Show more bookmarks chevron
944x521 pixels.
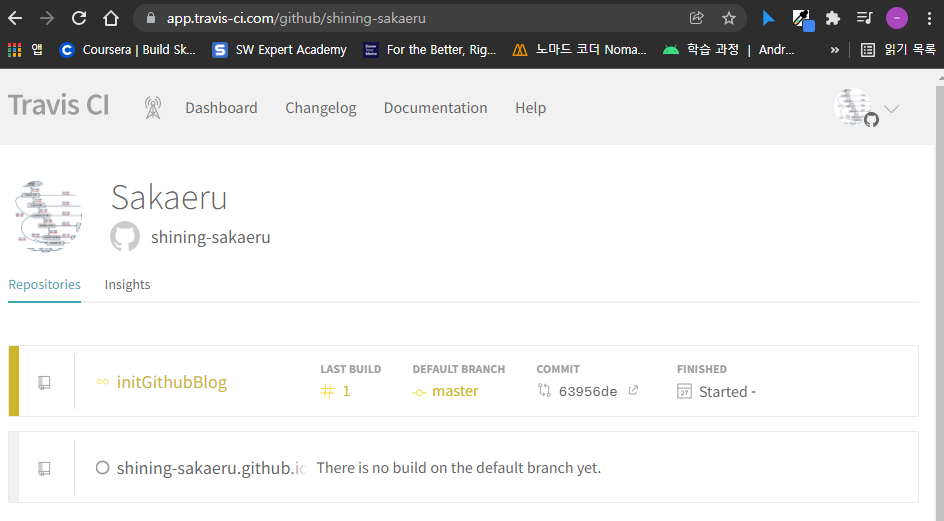834,50
